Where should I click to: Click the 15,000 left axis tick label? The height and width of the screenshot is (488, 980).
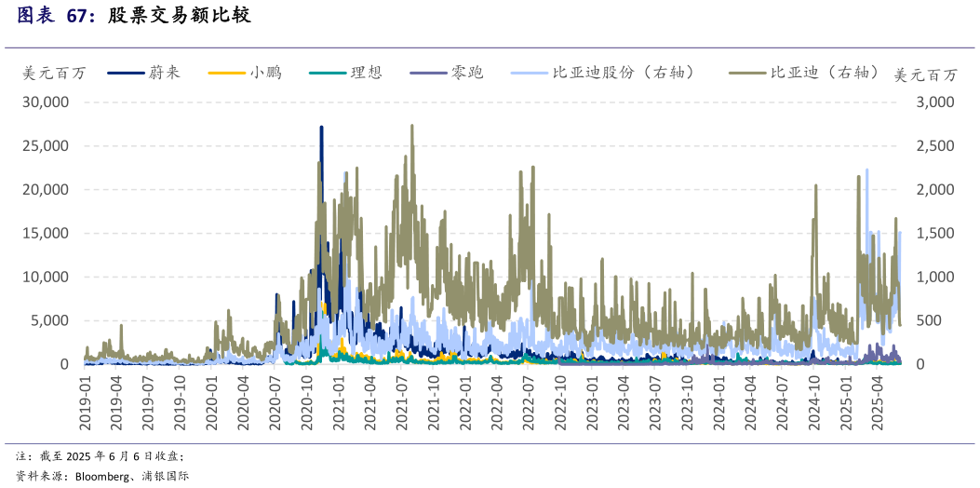[45, 233]
